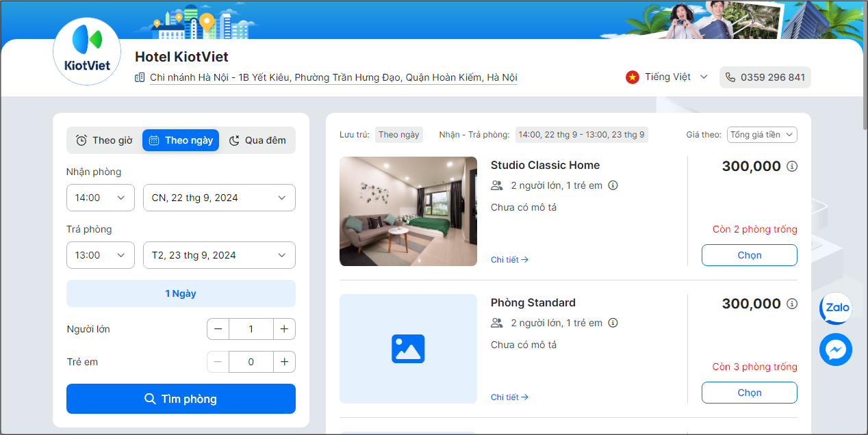Open the check-in date CN, 22 thg 9 dropdown

[x=219, y=198]
